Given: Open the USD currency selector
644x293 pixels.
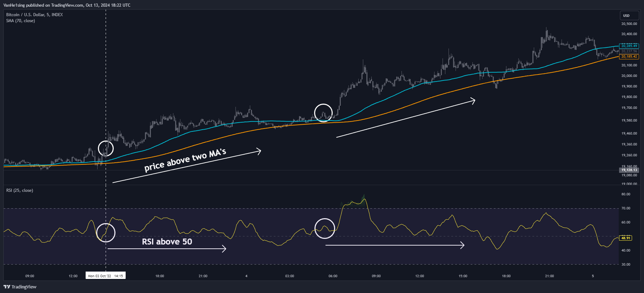Looking at the screenshot, I should [629, 15].
